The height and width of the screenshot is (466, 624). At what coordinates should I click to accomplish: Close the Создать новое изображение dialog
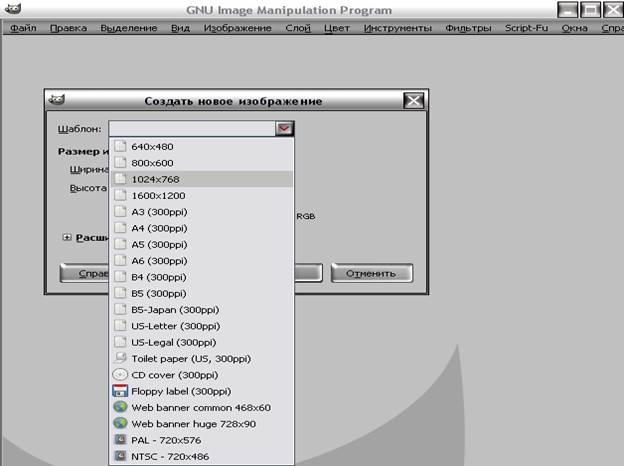coord(413,101)
